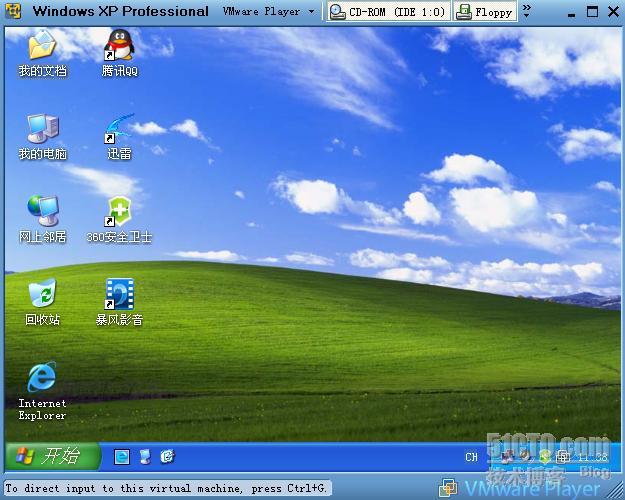Image resolution: width=625 pixels, height=500 pixels.
Task: Close the VMware Player window
Action: coord(613,12)
